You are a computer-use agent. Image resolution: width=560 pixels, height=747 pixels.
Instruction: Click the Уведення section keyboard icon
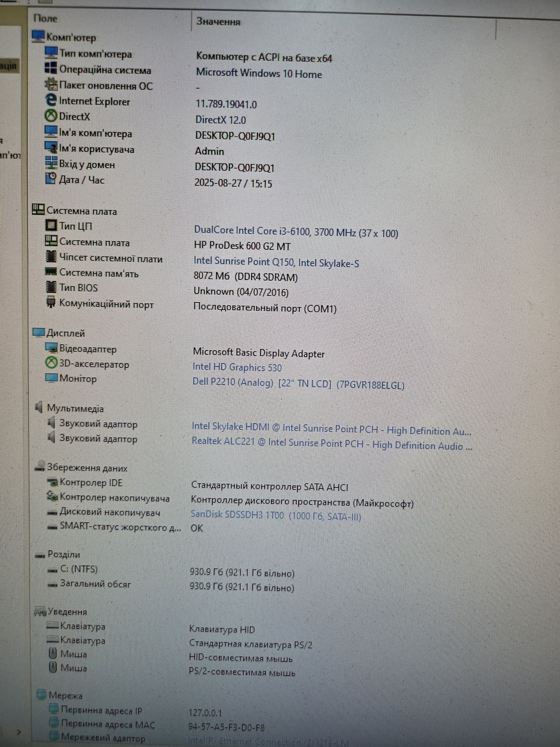point(40,611)
